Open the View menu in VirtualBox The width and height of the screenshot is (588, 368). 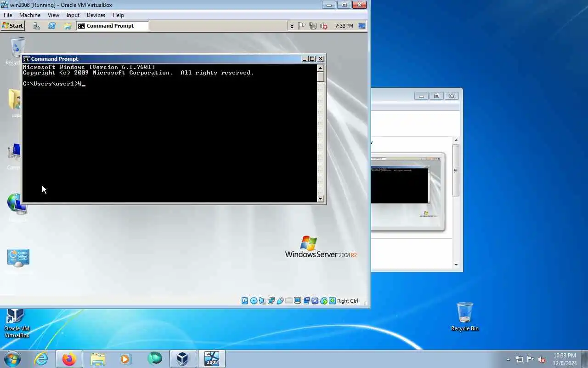pyautogui.click(x=53, y=15)
